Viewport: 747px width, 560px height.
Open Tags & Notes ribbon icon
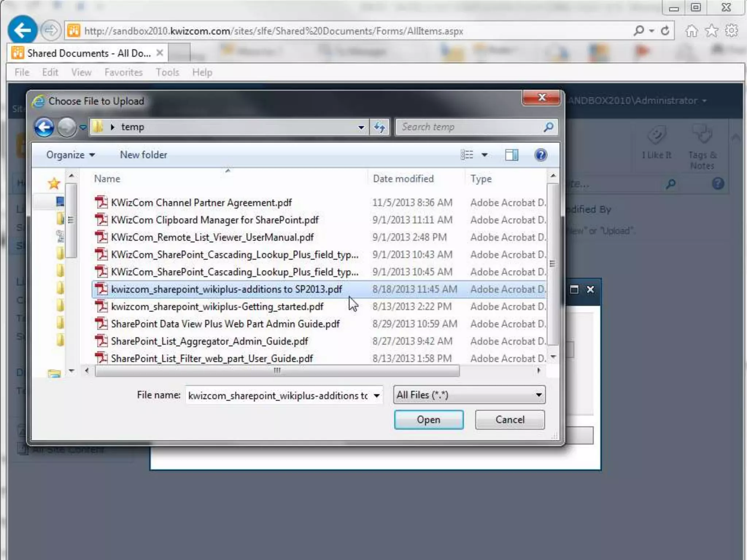[703, 148]
